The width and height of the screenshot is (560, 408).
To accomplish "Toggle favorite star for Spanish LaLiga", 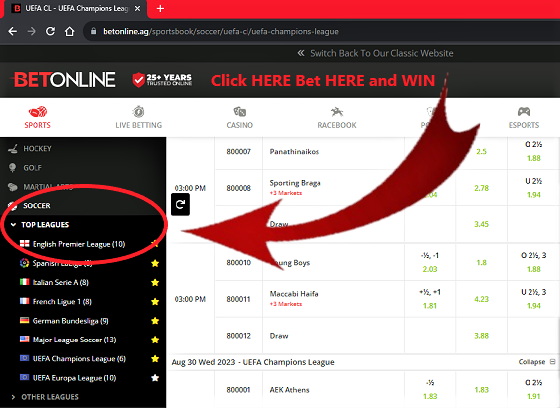I will point(155,263).
